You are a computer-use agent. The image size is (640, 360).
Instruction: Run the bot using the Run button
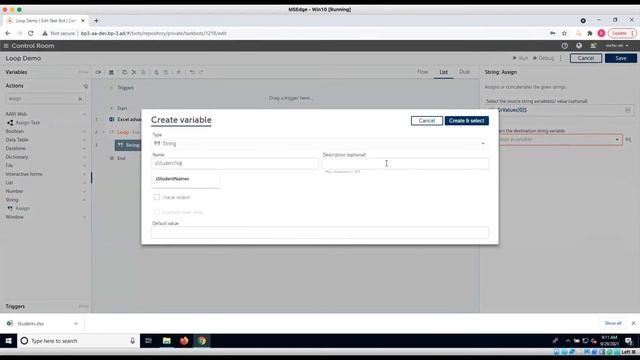[520, 58]
